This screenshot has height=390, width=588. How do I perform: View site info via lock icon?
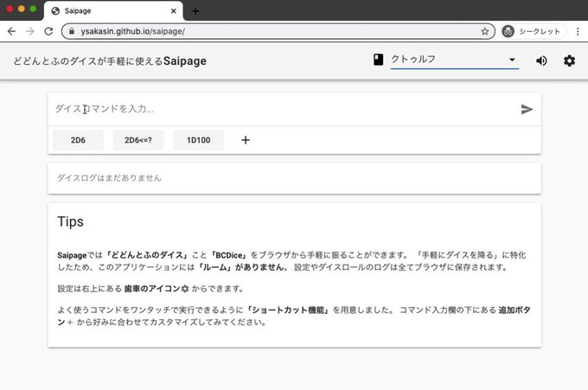[x=72, y=31]
